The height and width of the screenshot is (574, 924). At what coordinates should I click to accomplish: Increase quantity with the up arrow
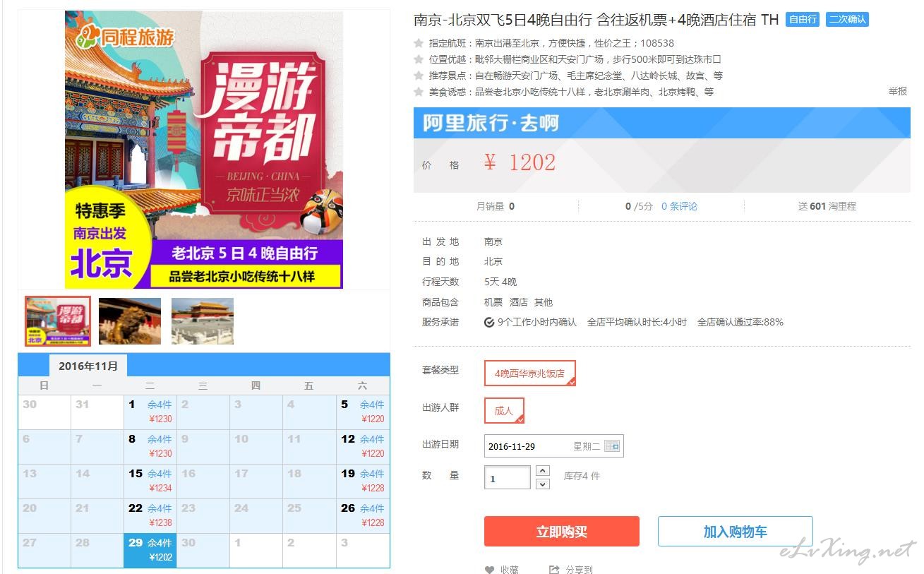pyautogui.click(x=543, y=470)
